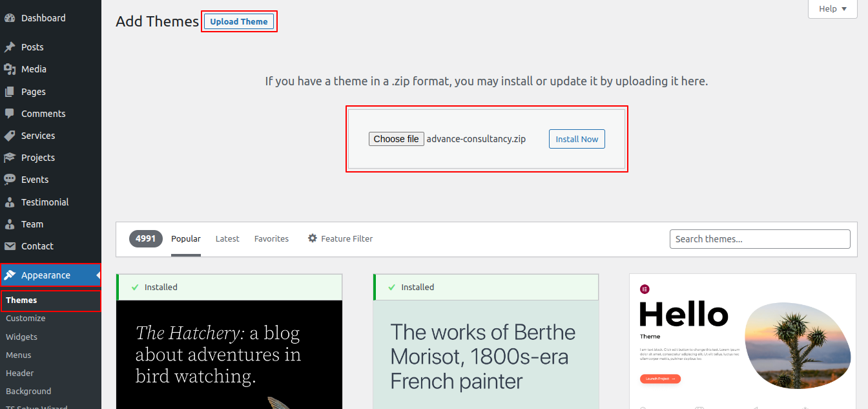Expand the Help dropdown

point(832,9)
